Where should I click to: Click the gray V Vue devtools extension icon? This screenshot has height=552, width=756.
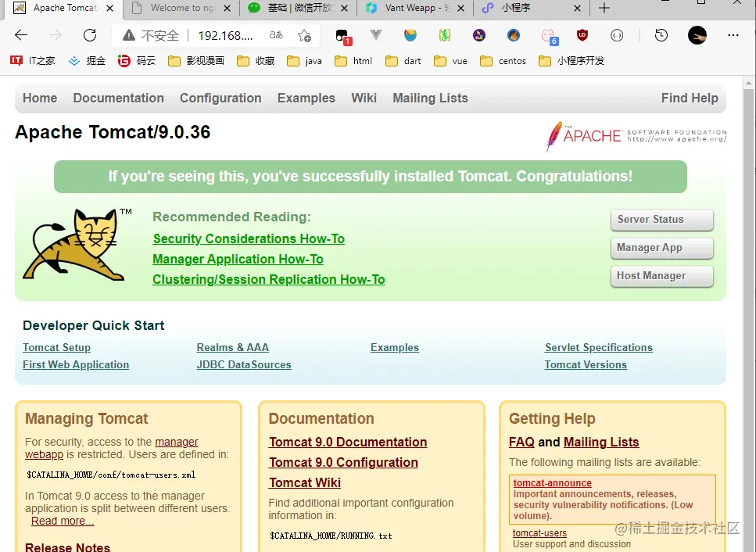coord(375,34)
